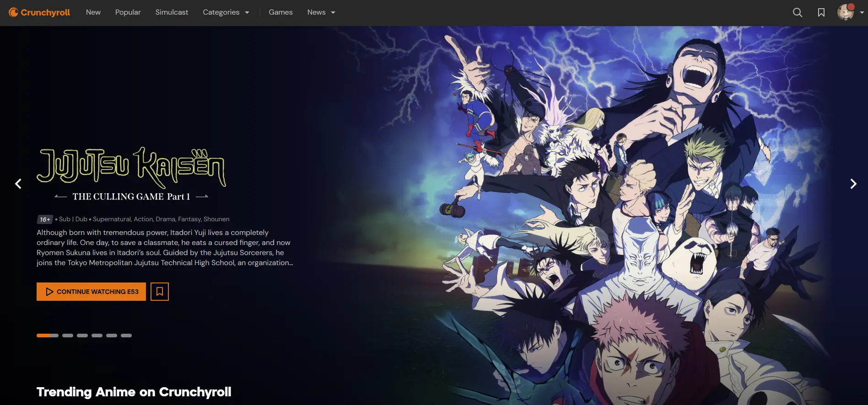Expand the account dropdown arrow
This screenshot has height=405, width=868.
pos(862,12)
